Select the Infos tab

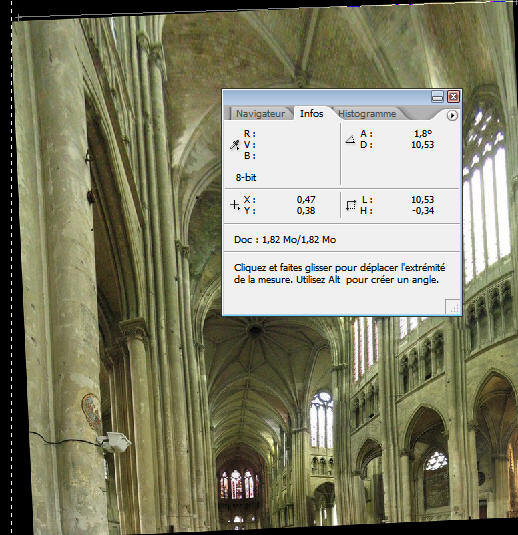coord(311,113)
